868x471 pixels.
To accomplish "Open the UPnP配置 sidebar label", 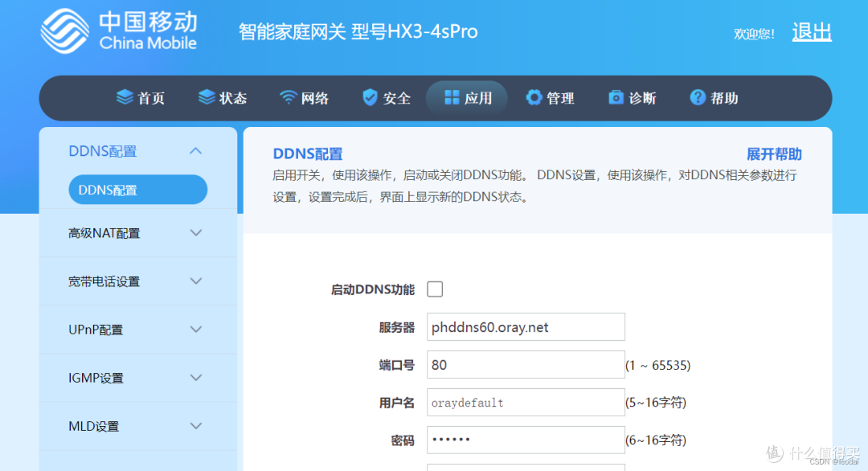I will [x=96, y=330].
